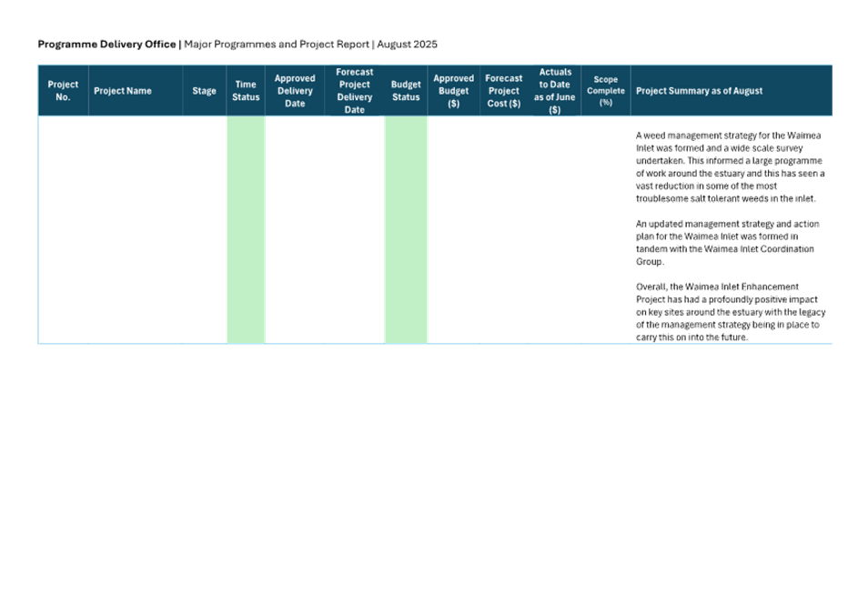The image size is (868, 615).
Task: Click the Scope Complete (%) header
Action: click(605, 91)
